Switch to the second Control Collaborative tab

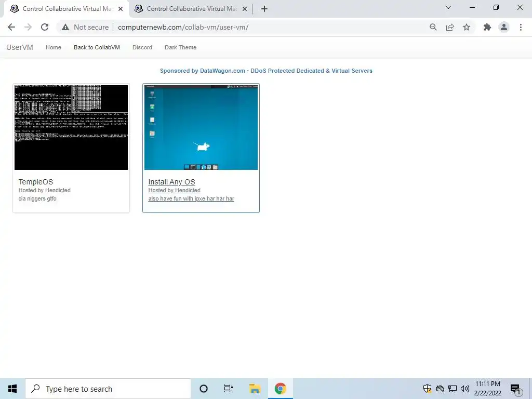click(x=190, y=9)
